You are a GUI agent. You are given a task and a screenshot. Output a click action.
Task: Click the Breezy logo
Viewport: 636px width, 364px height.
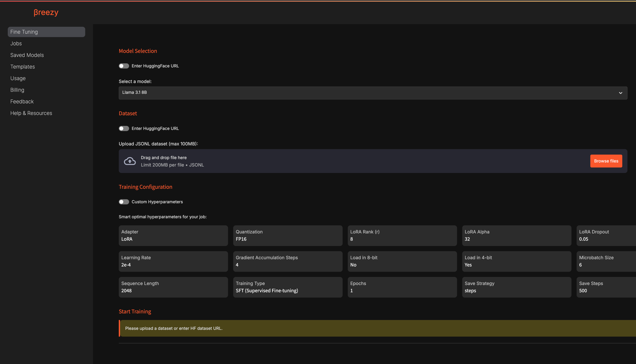(x=46, y=12)
